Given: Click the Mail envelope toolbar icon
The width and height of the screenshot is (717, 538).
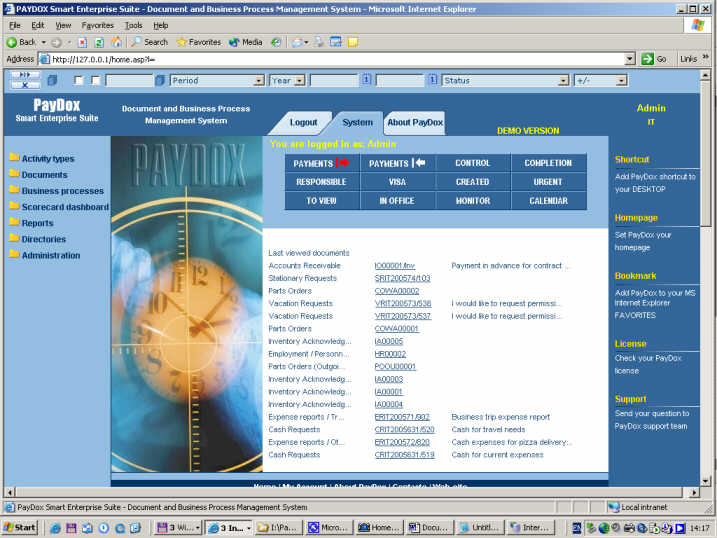Looking at the screenshot, I should click(x=297, y=43).
